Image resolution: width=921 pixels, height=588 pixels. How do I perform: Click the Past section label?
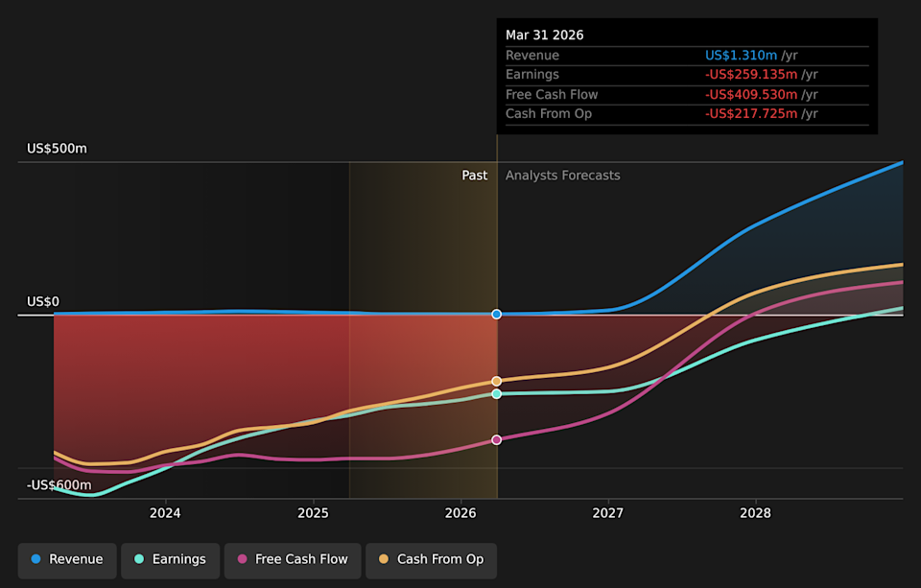coord(475,176)
